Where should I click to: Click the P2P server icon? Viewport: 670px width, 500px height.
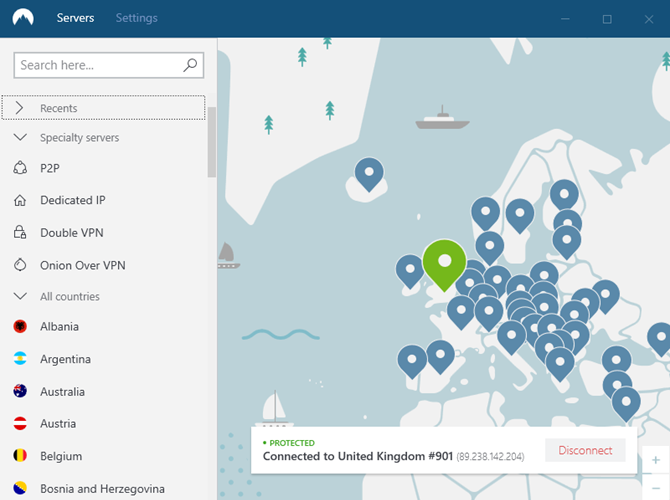(x=20, y=168)
